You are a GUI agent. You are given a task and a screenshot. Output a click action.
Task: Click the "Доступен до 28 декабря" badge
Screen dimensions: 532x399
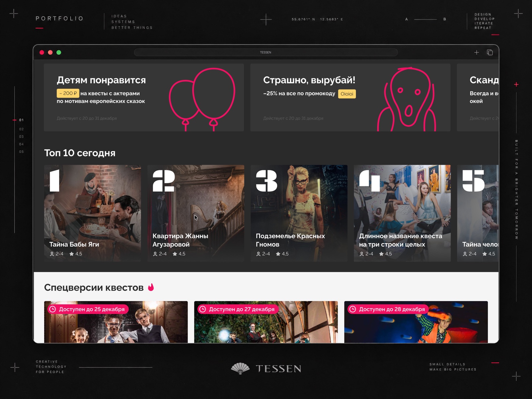pos(388,309)
